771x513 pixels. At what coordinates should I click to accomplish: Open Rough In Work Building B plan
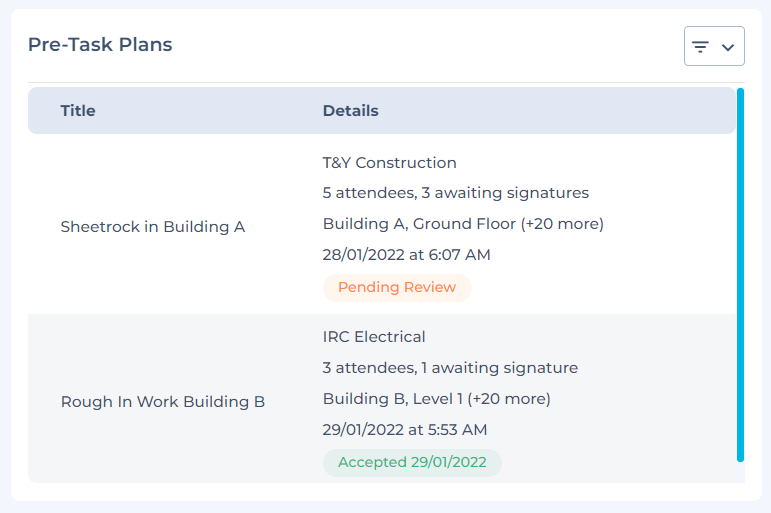[x=163, y=402]
